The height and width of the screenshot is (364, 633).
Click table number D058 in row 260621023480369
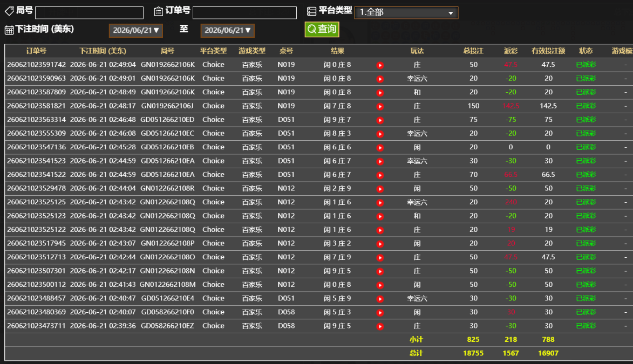pos(286,312)
